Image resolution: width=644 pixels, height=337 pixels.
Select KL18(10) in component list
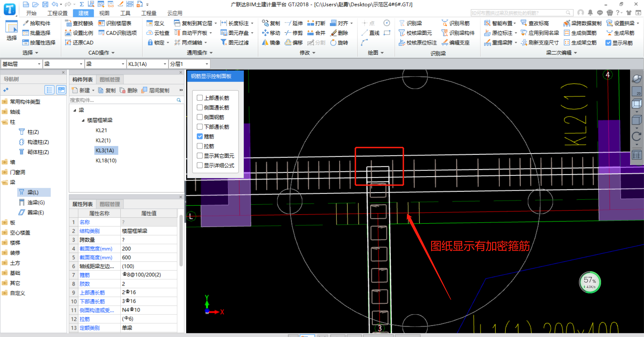(106, 160)
